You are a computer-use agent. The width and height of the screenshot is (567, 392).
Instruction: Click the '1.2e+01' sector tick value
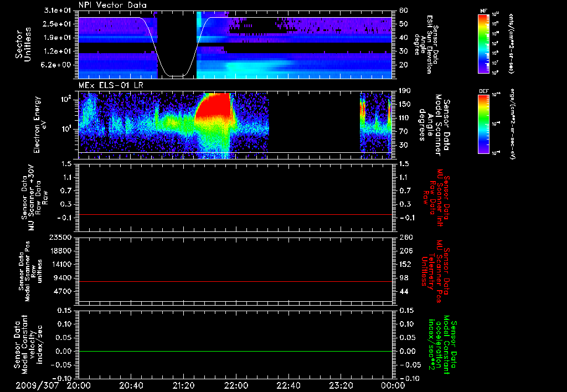coord(58,51)
